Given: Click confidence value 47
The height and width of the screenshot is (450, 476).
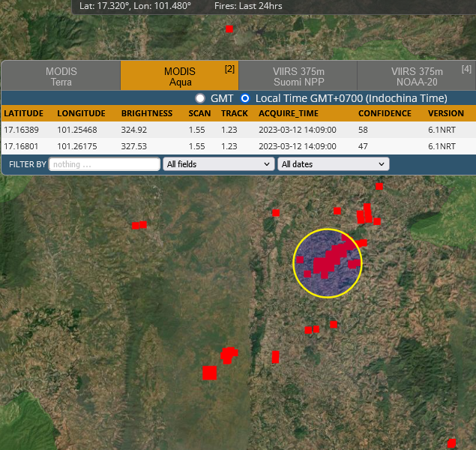Looking at the screenshot, I should [x=363, y=146].
